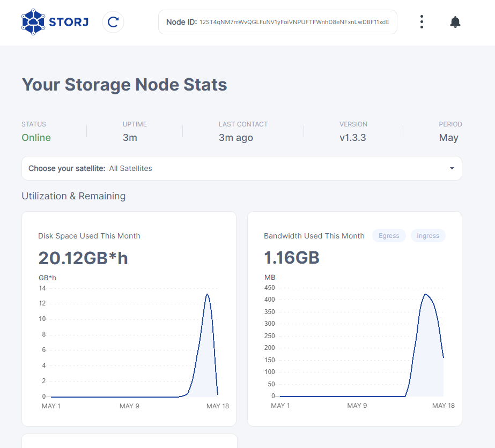Screen dimensions: 495x448
Task: Click the May period value
Action: [448, 138]
